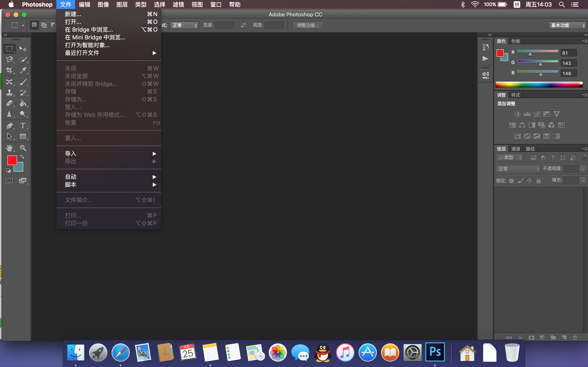Toggle lock position in Layers panel
The height and width of the screenshot is (367, 588).
click(x=529, y=181)
